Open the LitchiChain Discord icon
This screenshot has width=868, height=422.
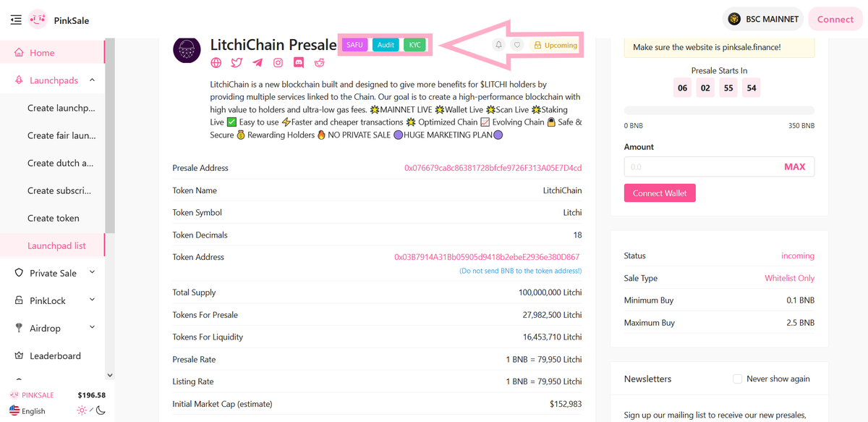point(299,64)
